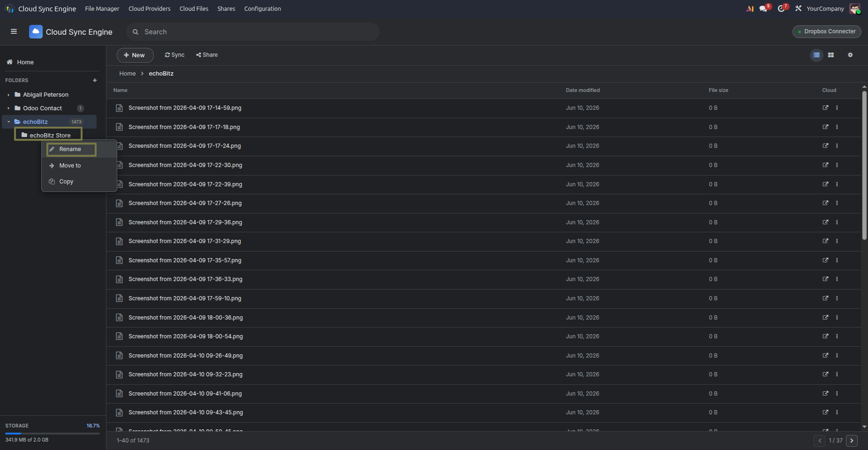This screenshot has height=450, width=868.
Task: Open the Shares menu
Action: coord(226,8)
